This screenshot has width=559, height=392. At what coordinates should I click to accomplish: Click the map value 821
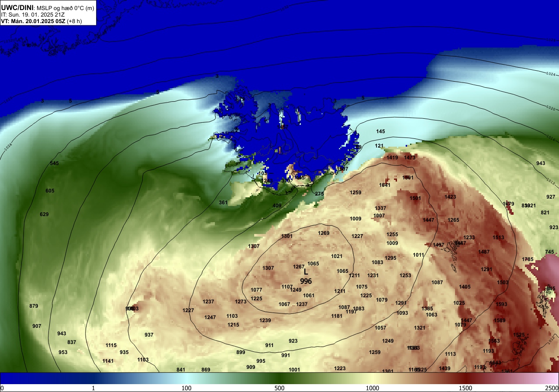pyautogui.click(x=545, y=213)
